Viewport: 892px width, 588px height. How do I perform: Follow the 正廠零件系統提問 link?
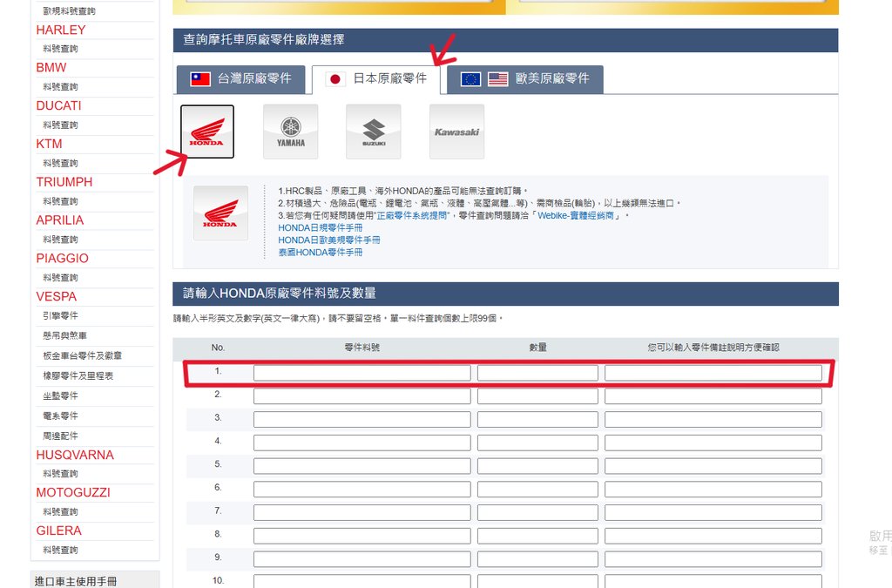412,215
